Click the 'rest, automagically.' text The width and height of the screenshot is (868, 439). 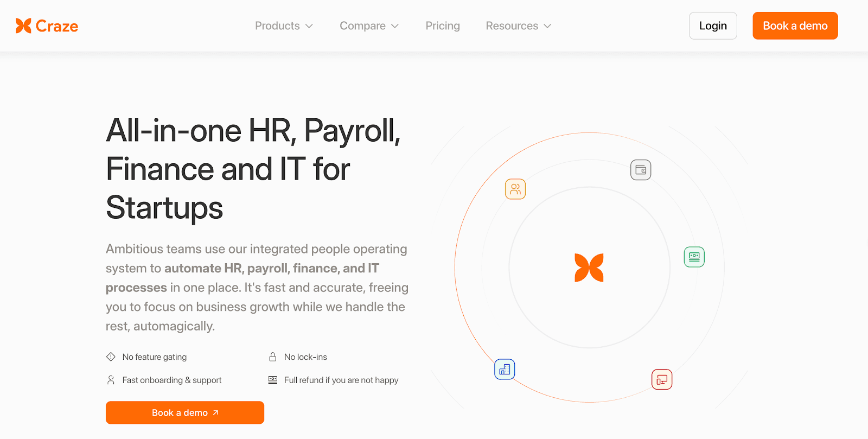[x=160, y=326]
